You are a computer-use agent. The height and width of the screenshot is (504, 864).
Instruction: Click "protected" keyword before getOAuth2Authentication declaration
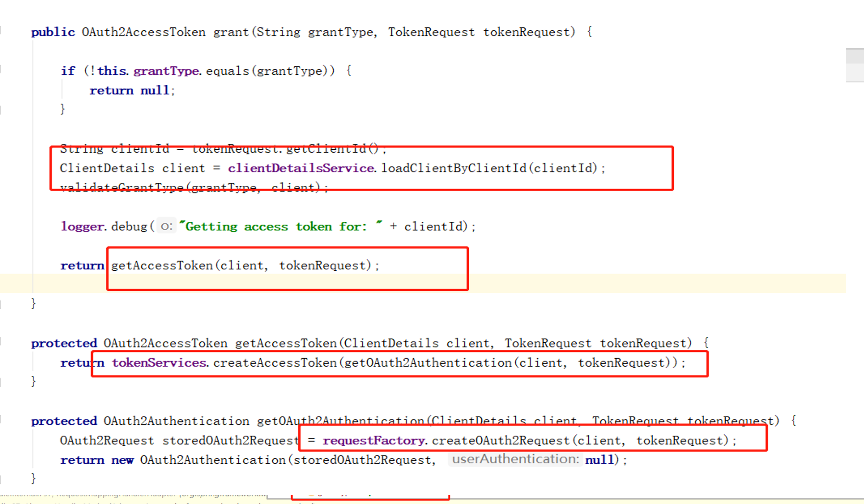tap(64, 421)
